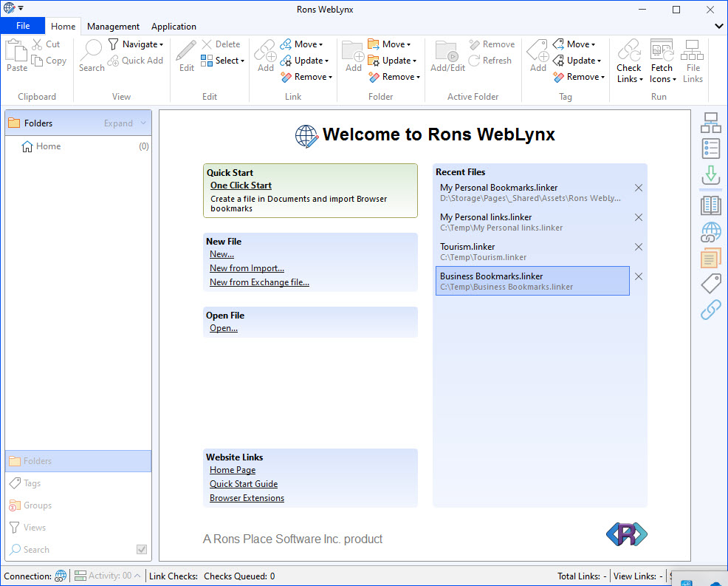728x586 pixels.
Task: Open recent file Tourism.linker
Action: tap(532, 251)
